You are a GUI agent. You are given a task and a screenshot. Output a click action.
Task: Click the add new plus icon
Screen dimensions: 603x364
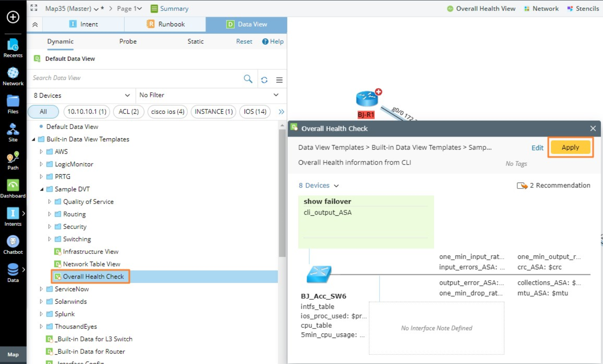coord(13,17)
